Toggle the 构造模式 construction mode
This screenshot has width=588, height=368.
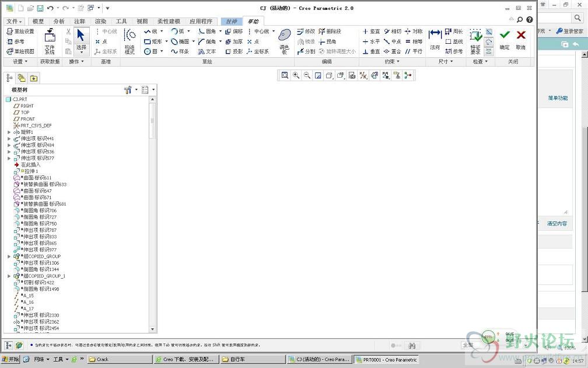[129, 41]
